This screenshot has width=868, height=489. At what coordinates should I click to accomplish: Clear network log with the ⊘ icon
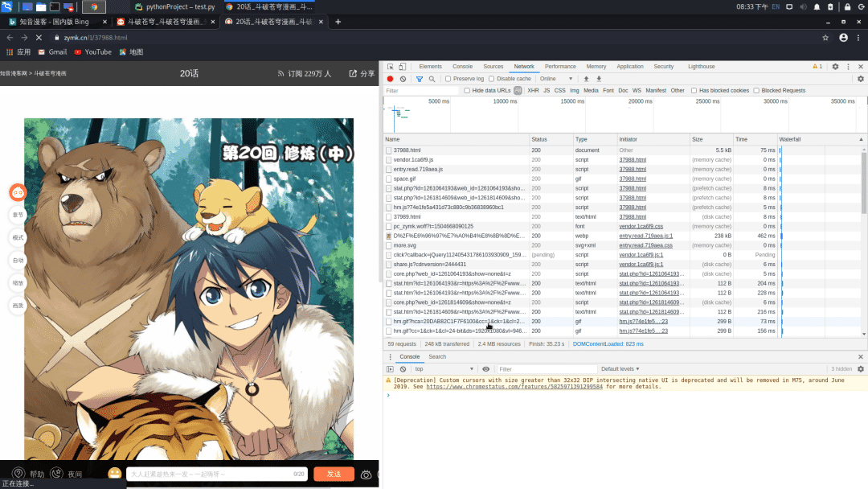[403, 78]
